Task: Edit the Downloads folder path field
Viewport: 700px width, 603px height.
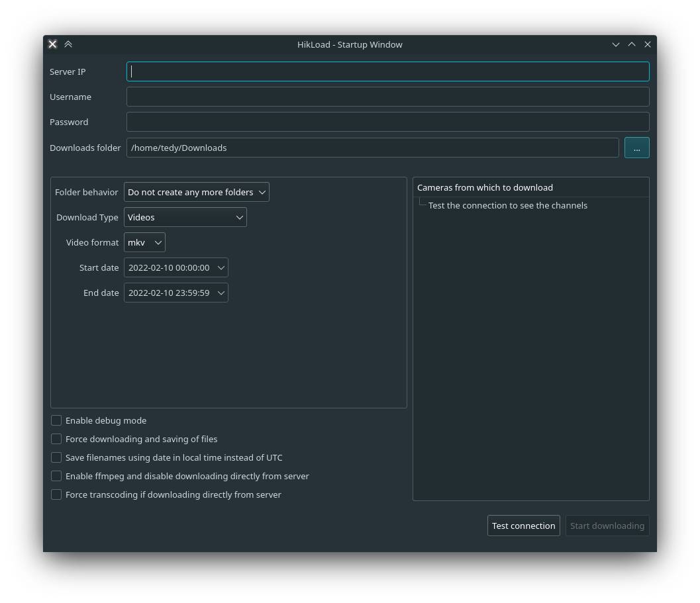Action: point(372,148)
